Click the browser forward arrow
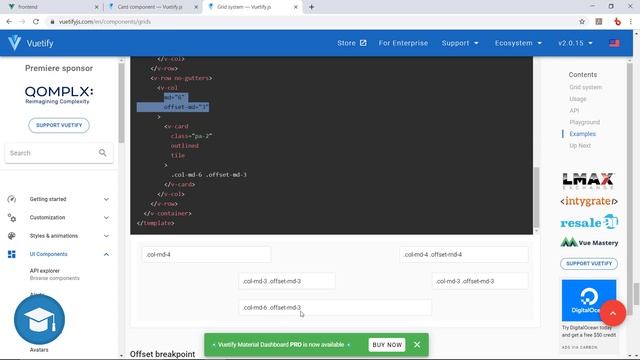This screenshot has height=360, width=640. [22, 22]
